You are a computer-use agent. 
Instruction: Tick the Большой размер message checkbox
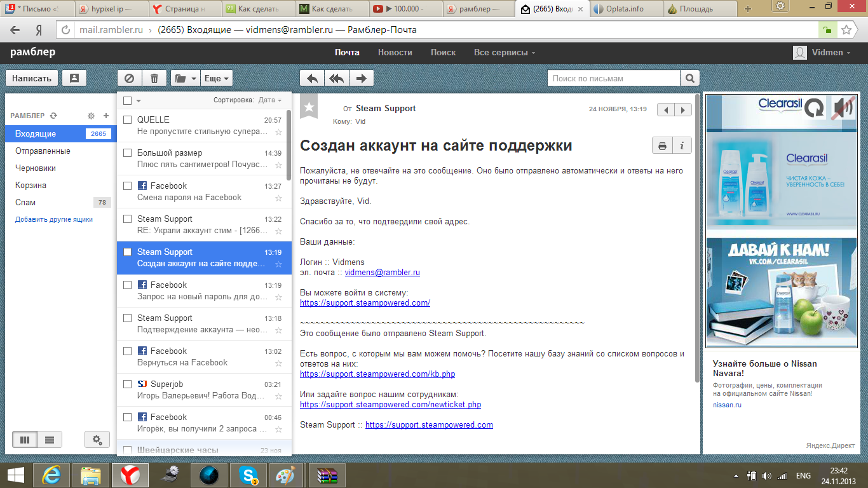(127, 152)
